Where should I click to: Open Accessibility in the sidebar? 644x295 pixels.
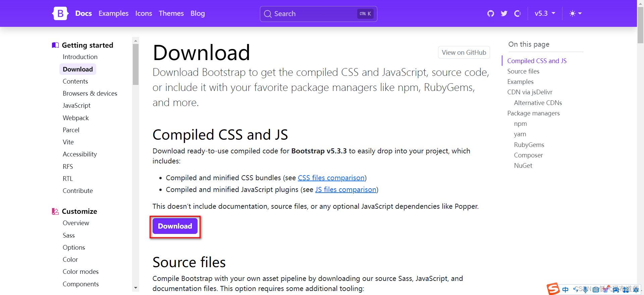(x=80, y=154)
